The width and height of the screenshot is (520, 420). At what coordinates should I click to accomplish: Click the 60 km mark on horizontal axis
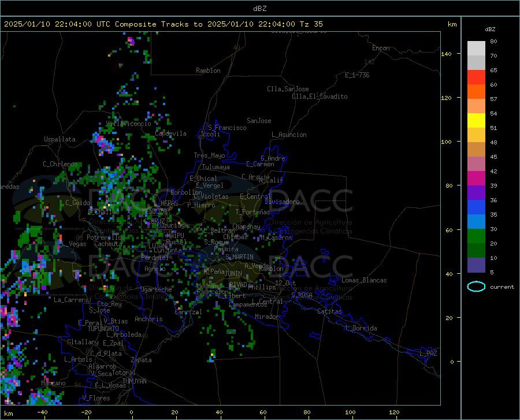coord(263,412)
